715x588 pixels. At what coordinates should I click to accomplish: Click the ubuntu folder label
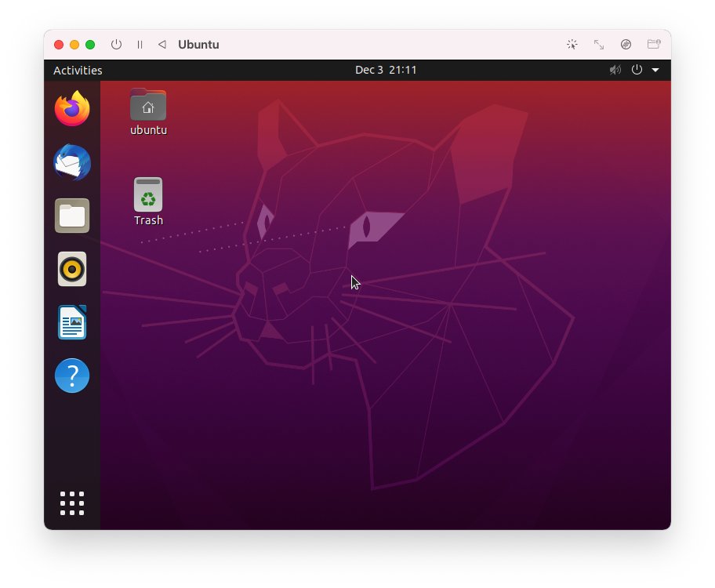click(x=149, y=130)
